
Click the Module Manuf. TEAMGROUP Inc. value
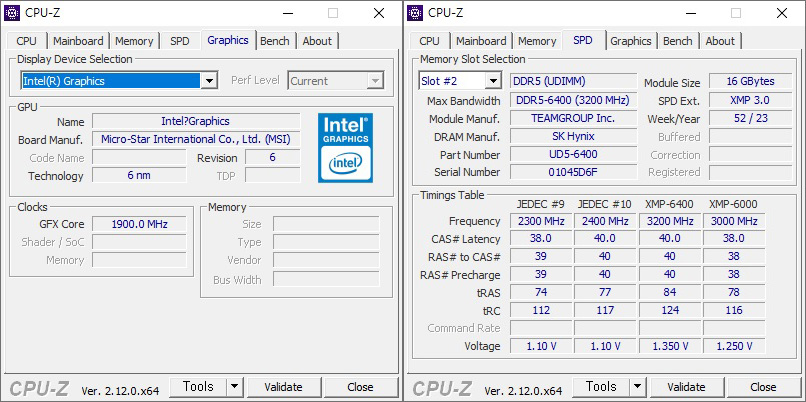tap(573, 118)
